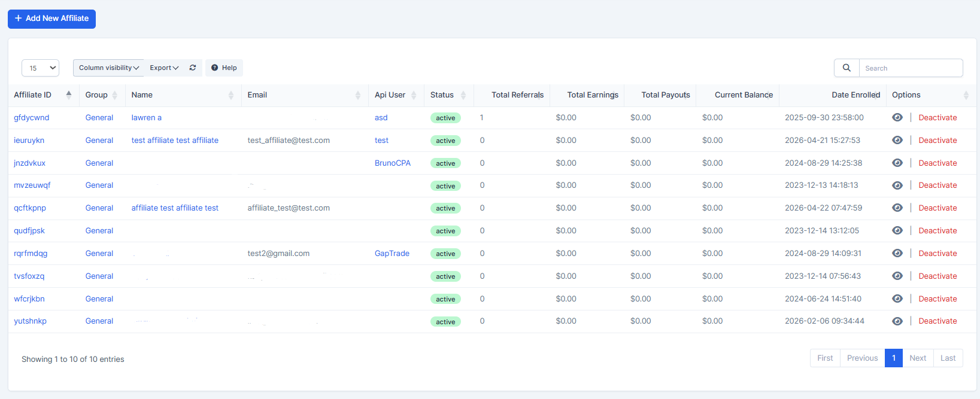Viewport: 980px width, 399px height.
Task: Open affiliate ID link mvzeuwqf
Action: click(x=32, y=185)
